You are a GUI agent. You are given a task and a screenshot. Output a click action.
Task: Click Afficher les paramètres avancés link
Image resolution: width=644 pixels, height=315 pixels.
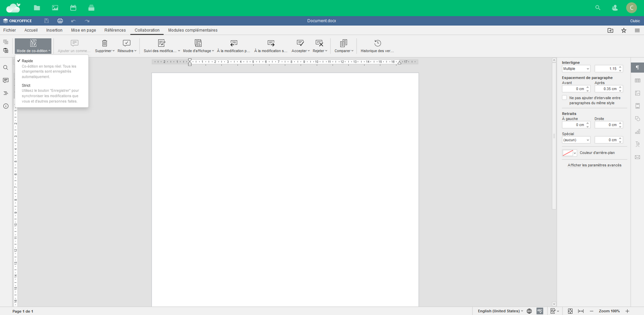point(595,165)
